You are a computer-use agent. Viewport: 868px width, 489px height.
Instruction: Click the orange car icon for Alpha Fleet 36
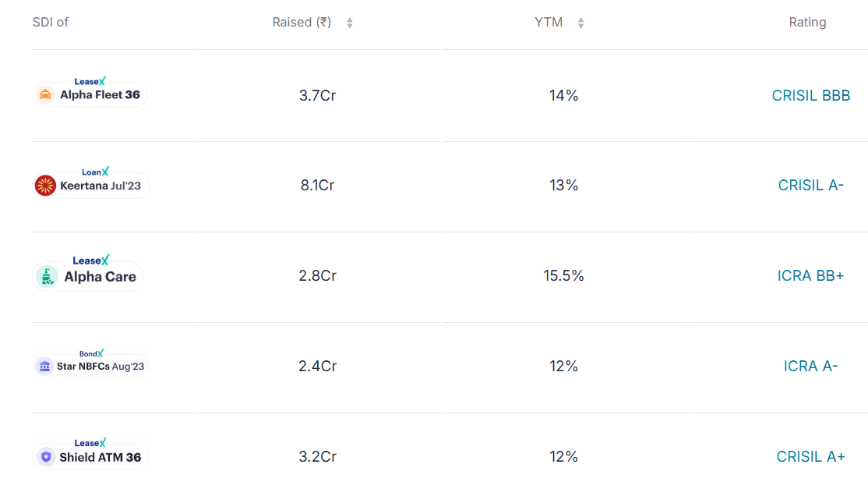point(45,94)
